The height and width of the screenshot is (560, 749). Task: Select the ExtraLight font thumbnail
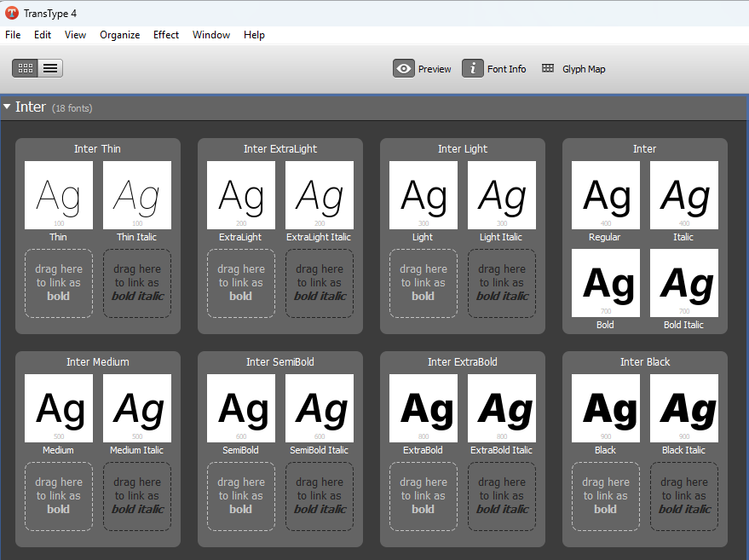point(241,195)
